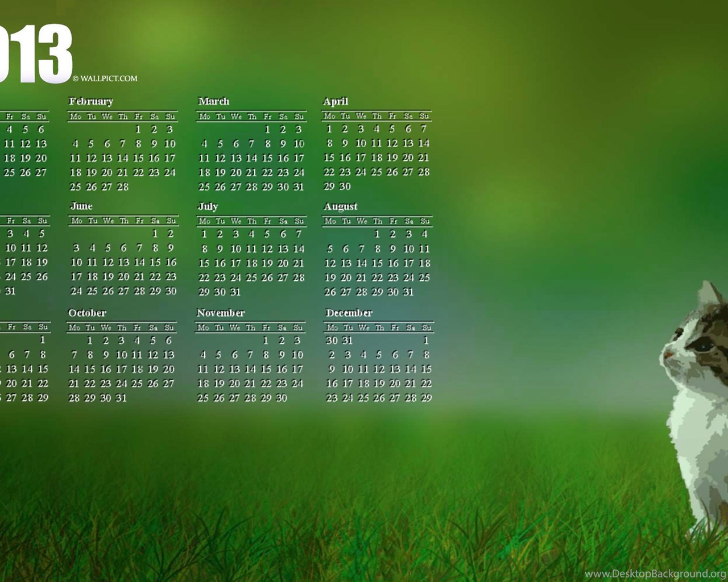Click the Mo header under February
This screenshot has width=728, height=582.
pyautogui.click(x=76, y=117)
